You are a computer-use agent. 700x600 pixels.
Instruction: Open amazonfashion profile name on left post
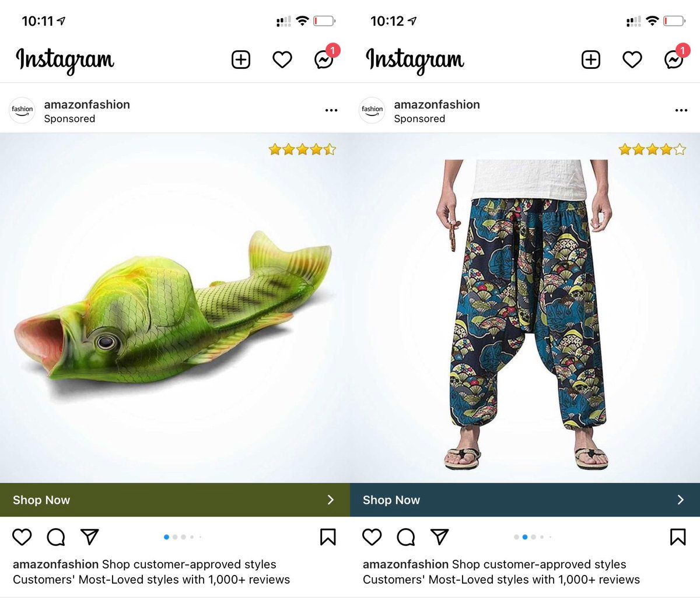pyautogui.click(x=87, y=104)
